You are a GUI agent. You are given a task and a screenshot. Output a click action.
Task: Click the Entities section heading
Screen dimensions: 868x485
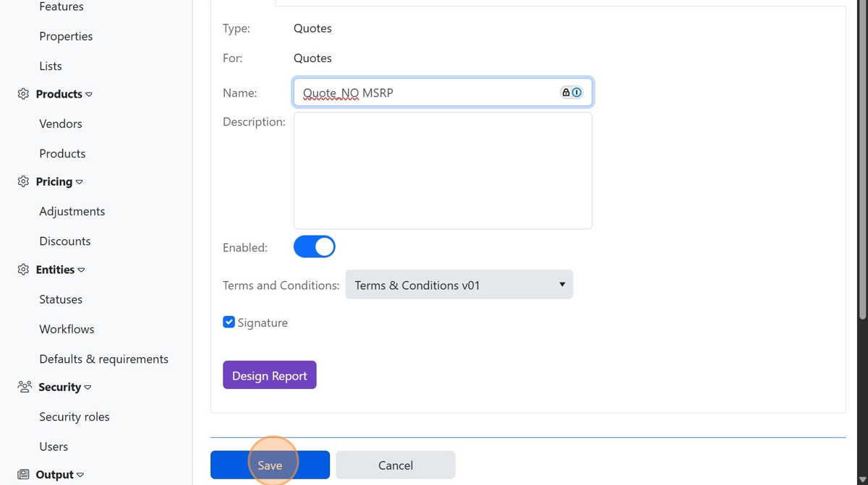tap(55, 270)
